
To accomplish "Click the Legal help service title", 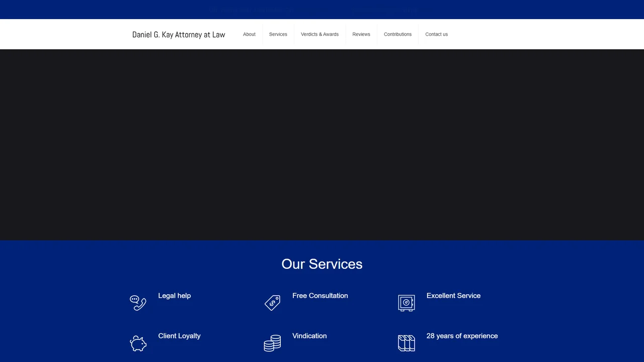I will pyautogui.click(x=175, y=296).
